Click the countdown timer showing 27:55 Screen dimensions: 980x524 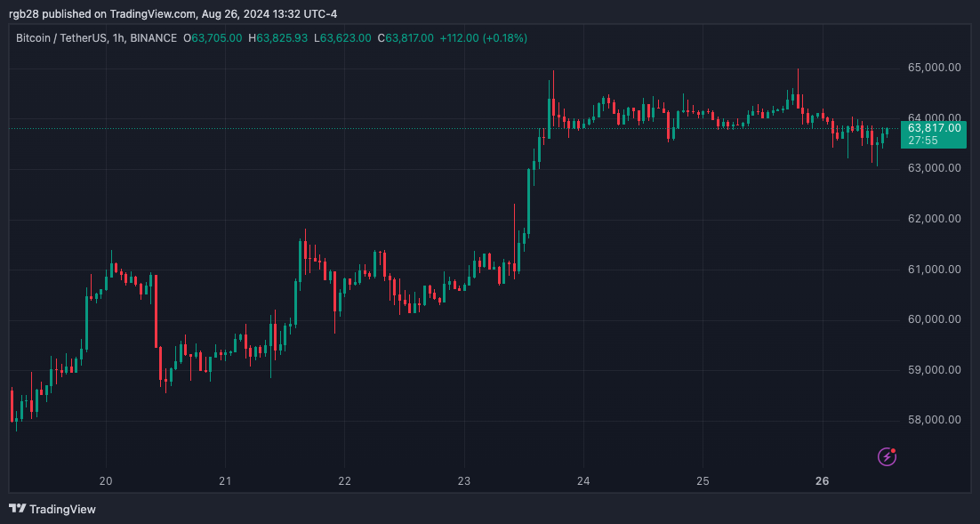pos(921,140)
